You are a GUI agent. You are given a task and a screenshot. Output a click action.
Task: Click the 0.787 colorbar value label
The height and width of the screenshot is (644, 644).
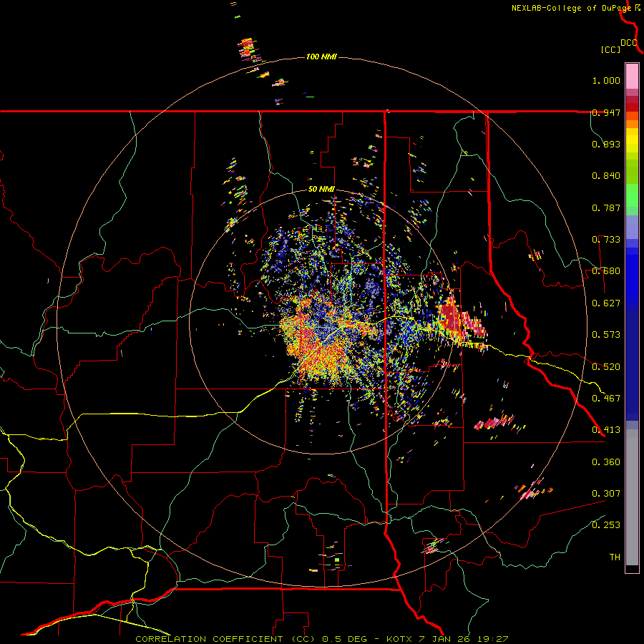pos(606,208)
